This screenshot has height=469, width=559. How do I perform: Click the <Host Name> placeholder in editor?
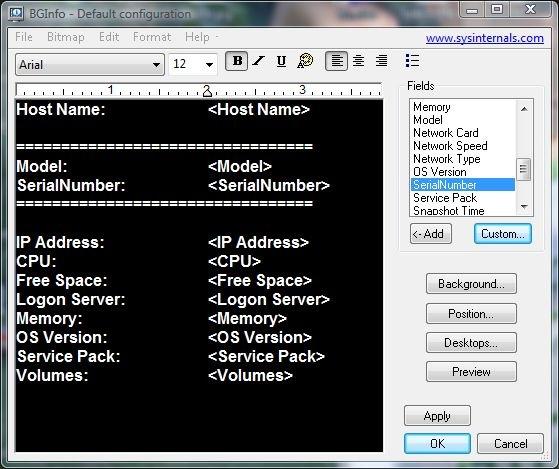(259, 109)
